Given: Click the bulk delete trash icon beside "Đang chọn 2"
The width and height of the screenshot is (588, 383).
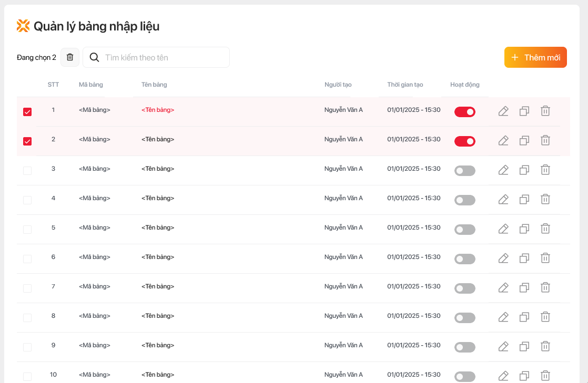Looking at the screenshot, I should 70,57.
